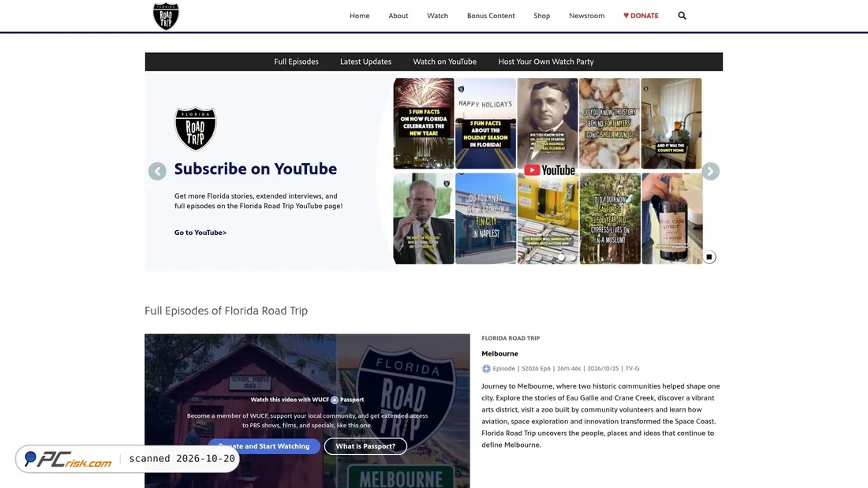
Task: Go to the Newsroom
Action: click(586, 16)
